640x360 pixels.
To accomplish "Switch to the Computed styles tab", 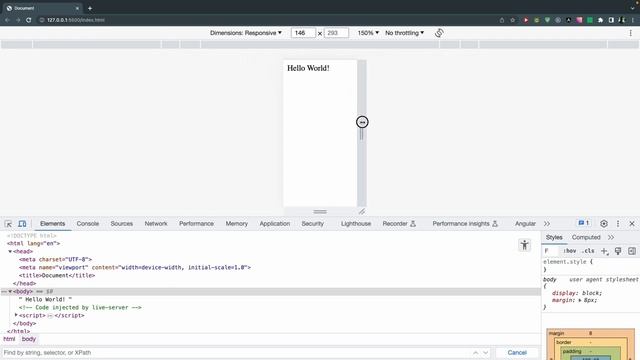I will [x=586, y=237].
